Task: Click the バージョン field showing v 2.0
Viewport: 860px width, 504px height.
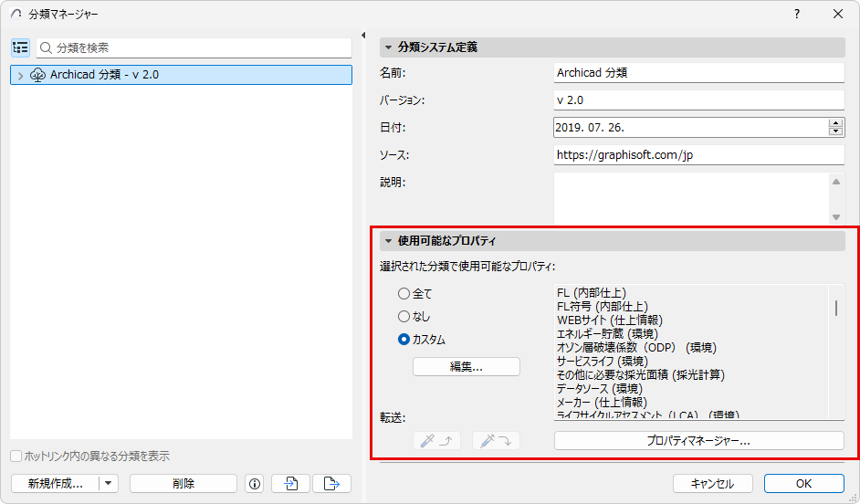Action: (698, 100)
